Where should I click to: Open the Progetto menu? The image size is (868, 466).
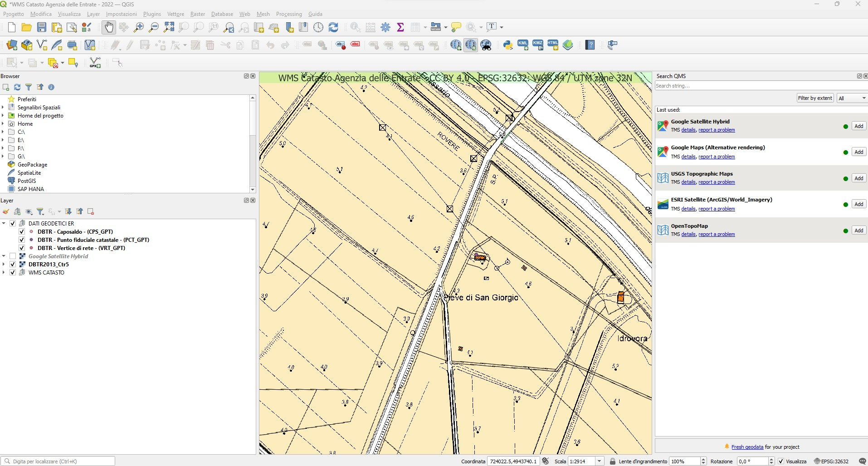(x=14, y=14)
